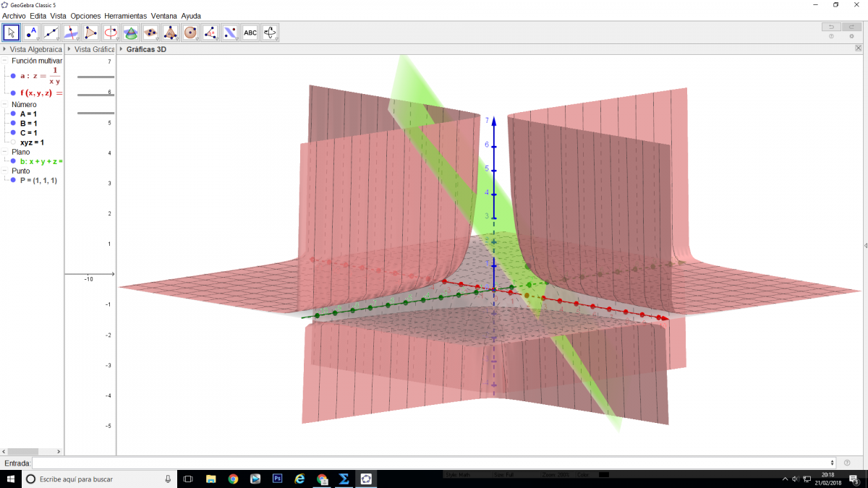Choose the Line through two points tool
The height and width of the screenshot is (488, 868).
point(51,33)
